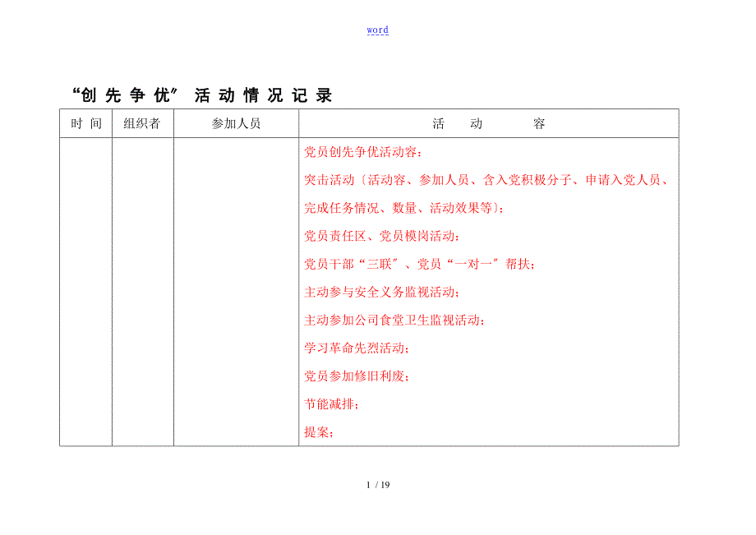Click the empty cell under 组织者

tap(142, 291)
